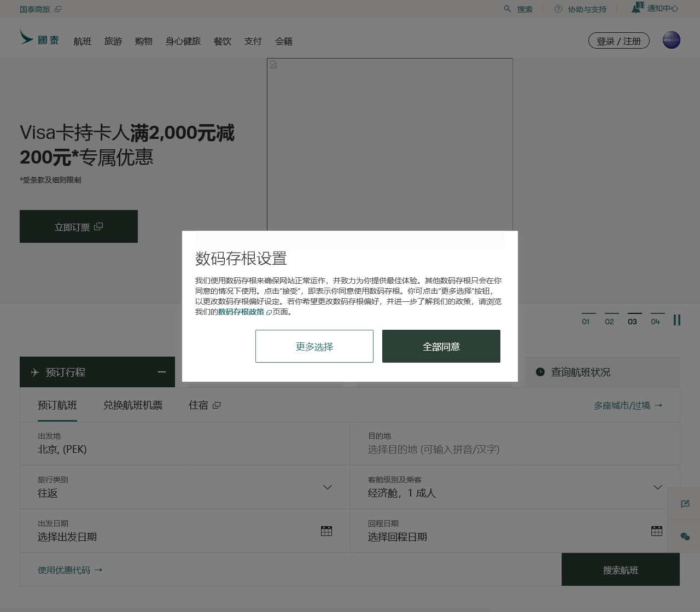Screen dimensions: 700x612
Task: Click the 更多选择 button
Action: click(314, 346)
